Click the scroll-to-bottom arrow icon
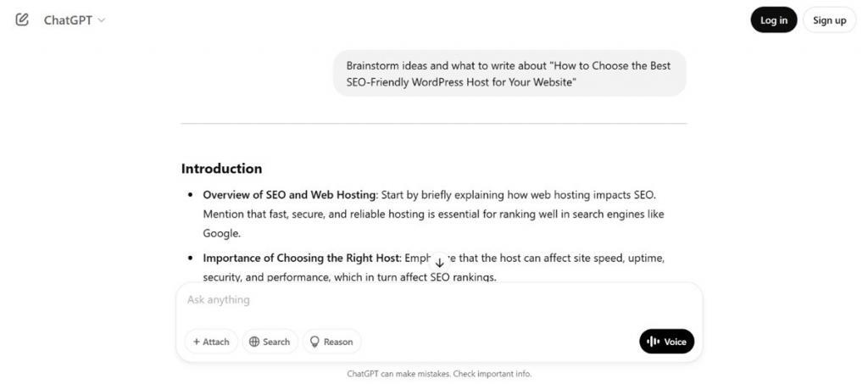The image size is (868, 384). click(x=439, y=262)
